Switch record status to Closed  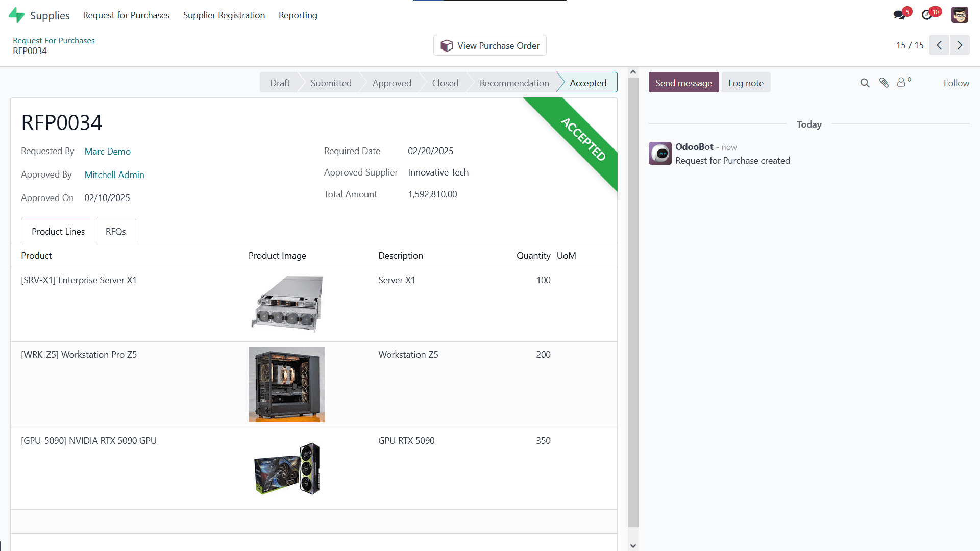coord(445,82)
